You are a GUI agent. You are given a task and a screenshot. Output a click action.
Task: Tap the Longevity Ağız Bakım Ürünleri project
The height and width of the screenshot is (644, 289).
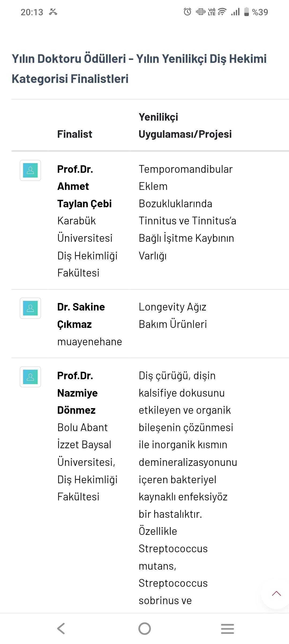pos(173,316)
